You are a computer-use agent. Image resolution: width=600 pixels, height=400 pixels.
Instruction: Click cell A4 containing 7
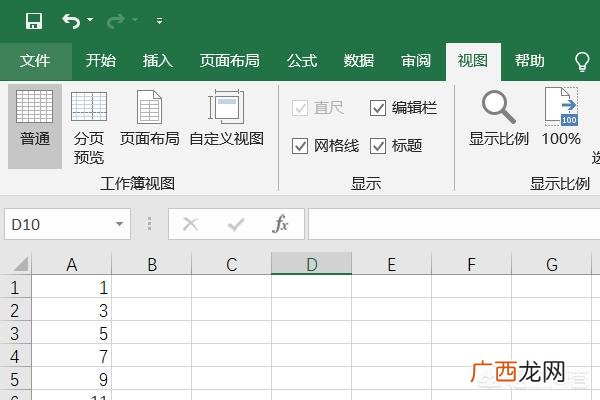(x=72, y=356)
